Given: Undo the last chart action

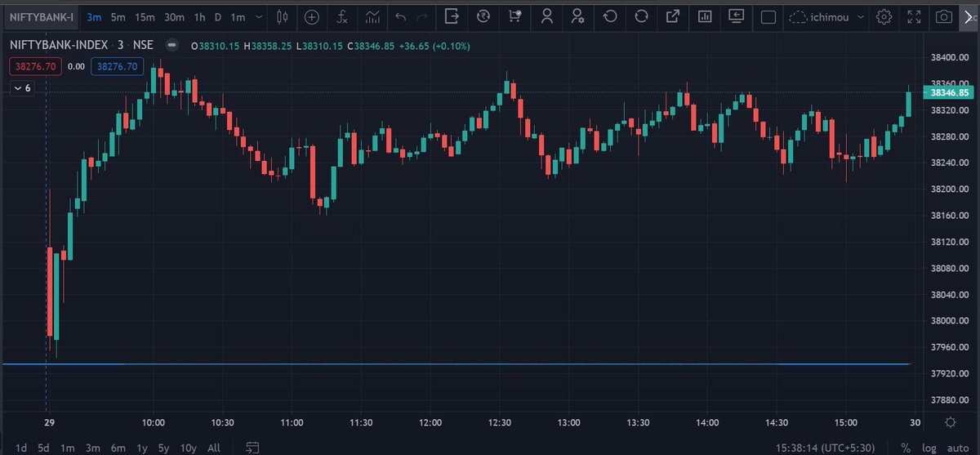Looking at the screenshot, I should 400,16.
